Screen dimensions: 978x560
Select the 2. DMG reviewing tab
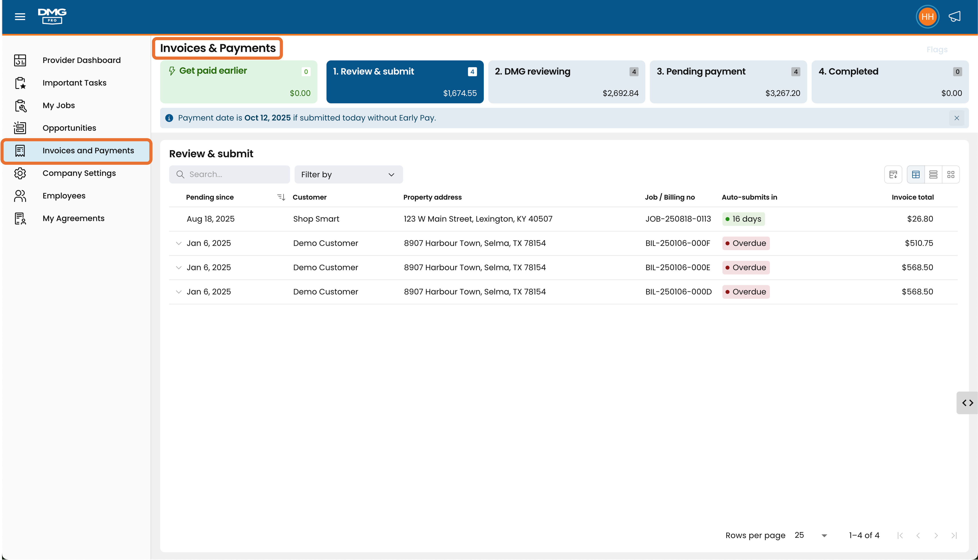567,82
